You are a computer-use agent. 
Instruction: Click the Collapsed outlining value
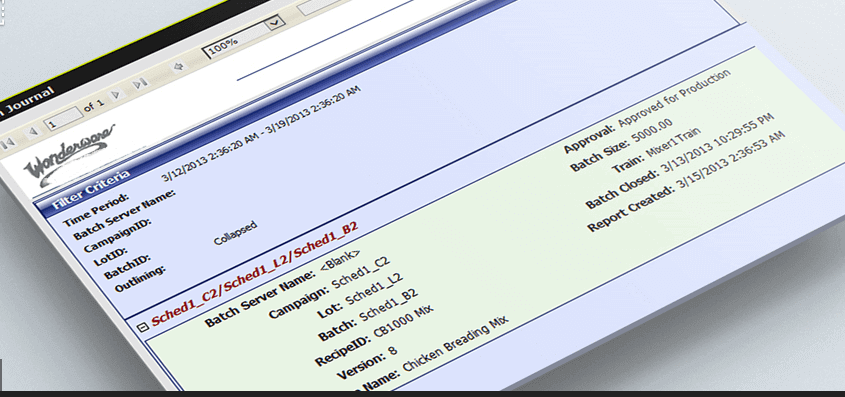[x=235, y=232]
